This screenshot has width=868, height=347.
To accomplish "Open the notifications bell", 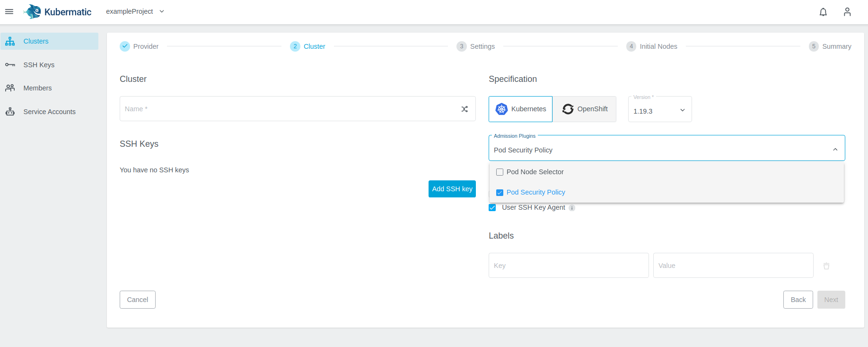I will [x=823, y=12].
